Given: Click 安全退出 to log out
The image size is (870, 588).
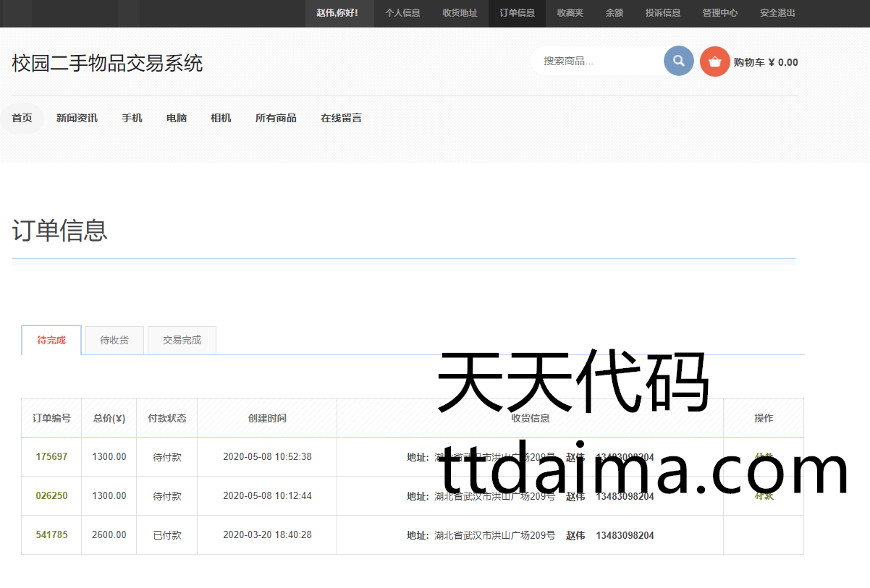Looking at the screenshot, I should (x=777, y=13).
